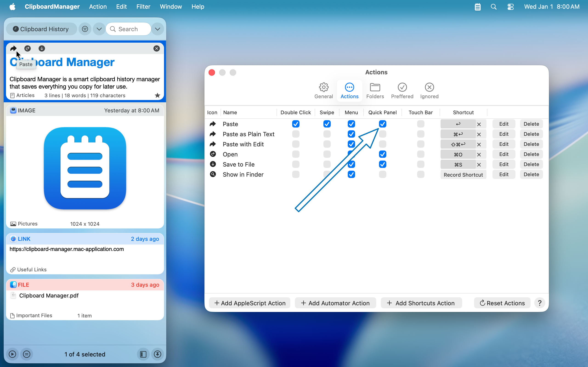Viewport: 588px width, 367px height.
Task: Open the clipboard menu bar status icon
Action: tap(478, 7)
